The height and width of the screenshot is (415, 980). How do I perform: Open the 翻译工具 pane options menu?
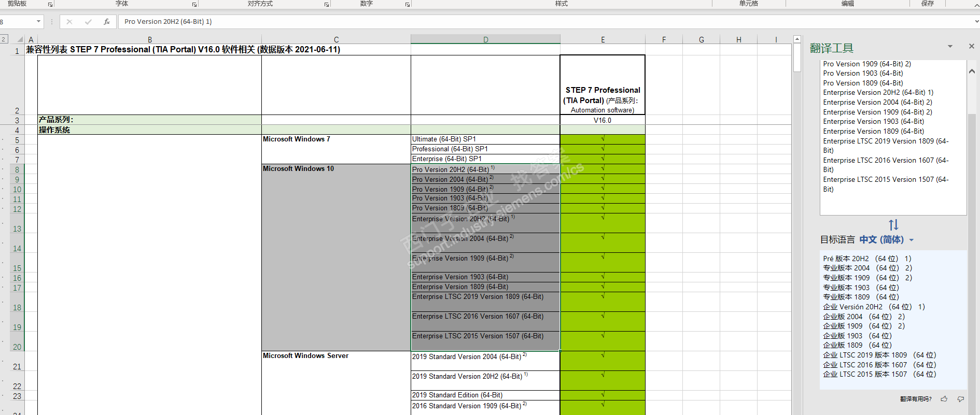click(950, 46)
